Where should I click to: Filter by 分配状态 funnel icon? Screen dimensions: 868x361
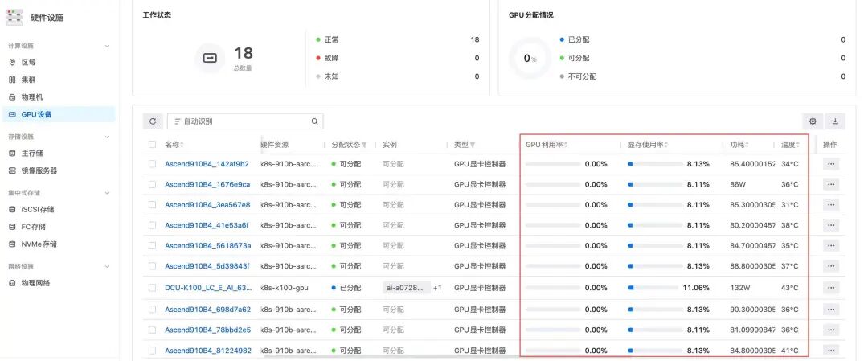tap(364, 145)
